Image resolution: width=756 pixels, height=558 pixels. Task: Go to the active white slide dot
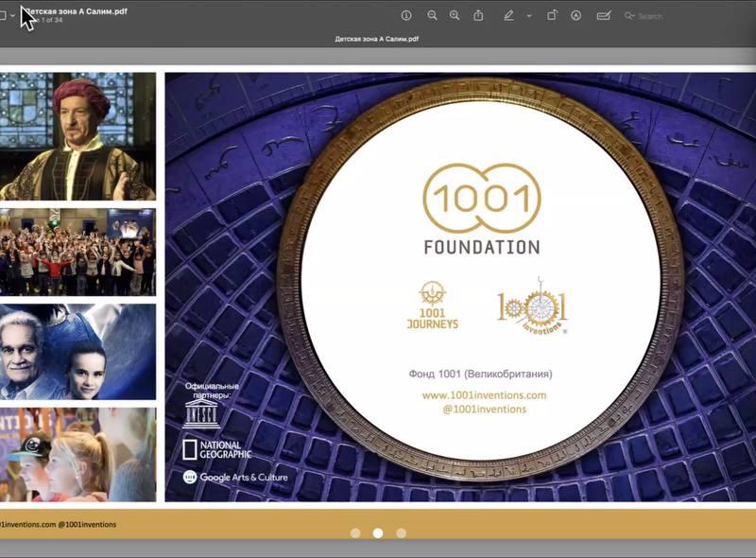point(378,532)
